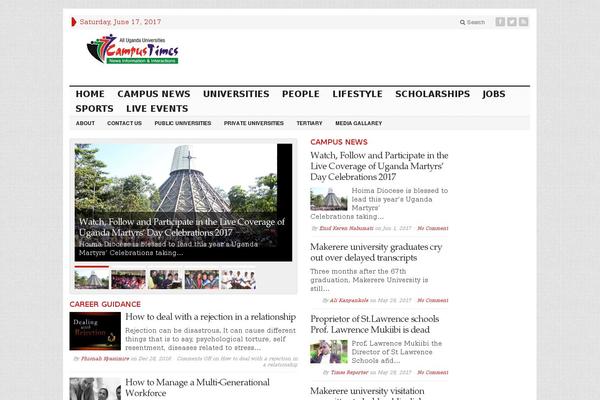
Task: Click the Campus Times logo
Action: (x=133, y=49)
